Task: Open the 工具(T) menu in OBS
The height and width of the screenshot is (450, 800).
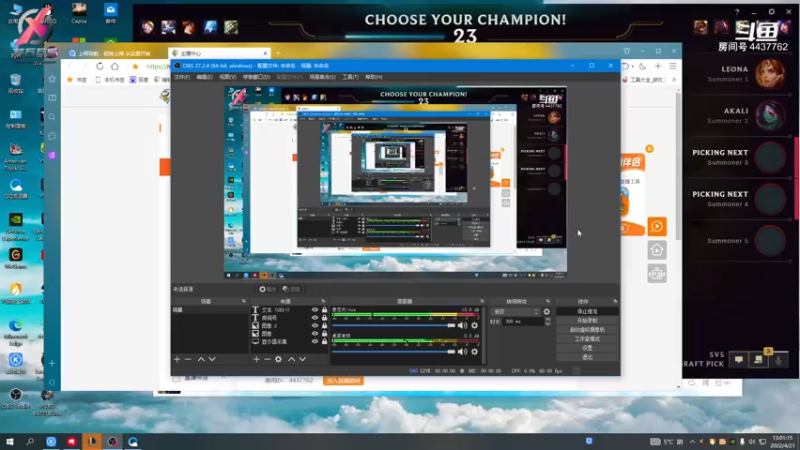Action: click(351, 77)
